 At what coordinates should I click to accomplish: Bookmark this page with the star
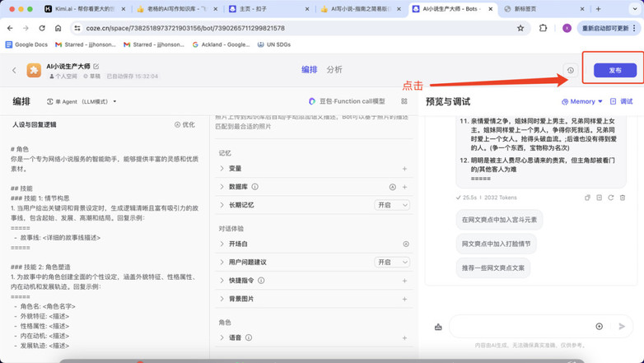pos(520,28)
